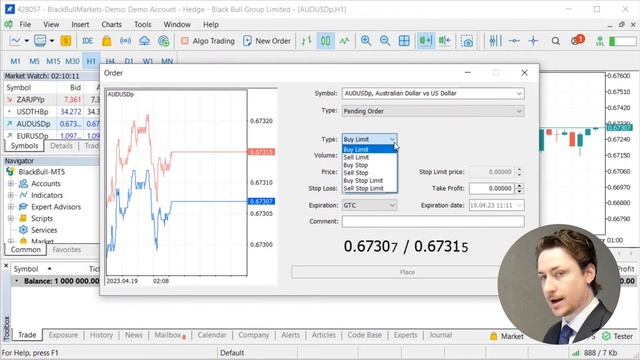Open the chart templates icon
Viewport: 640px width, 360px height.
coord(40,41)
